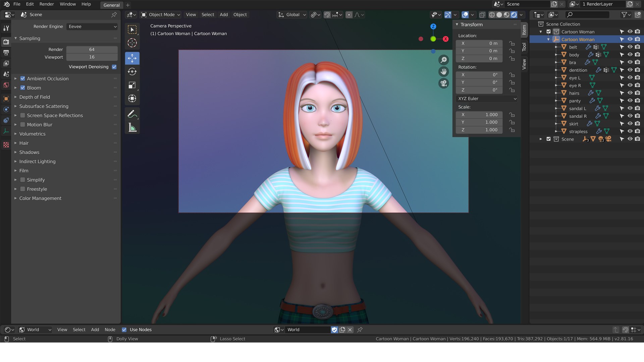Disable Bloom checkbox
This screenshot has height=362, width=644.
[23, 88]
